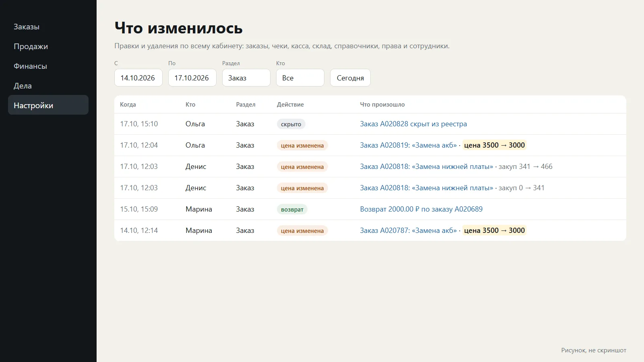This screenshot has height=362, width=644.
Task: Click the timestamp 17.10, 15:10
Action: (x=139, y=124)
